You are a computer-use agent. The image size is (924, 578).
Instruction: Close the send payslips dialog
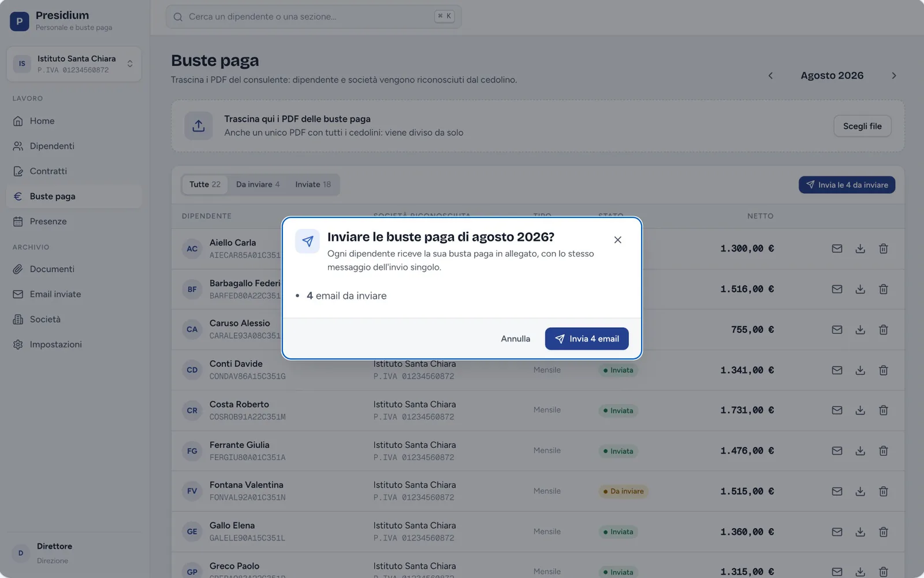click(617, 240)
